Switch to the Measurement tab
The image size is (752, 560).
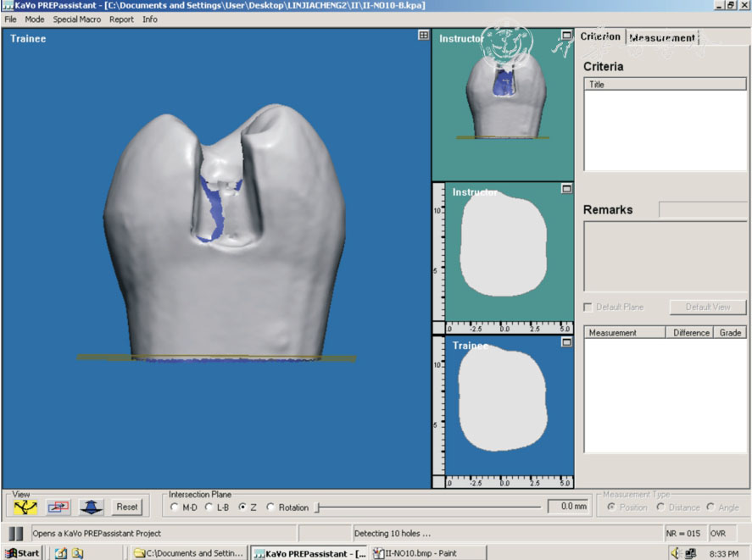click(662, 37)
